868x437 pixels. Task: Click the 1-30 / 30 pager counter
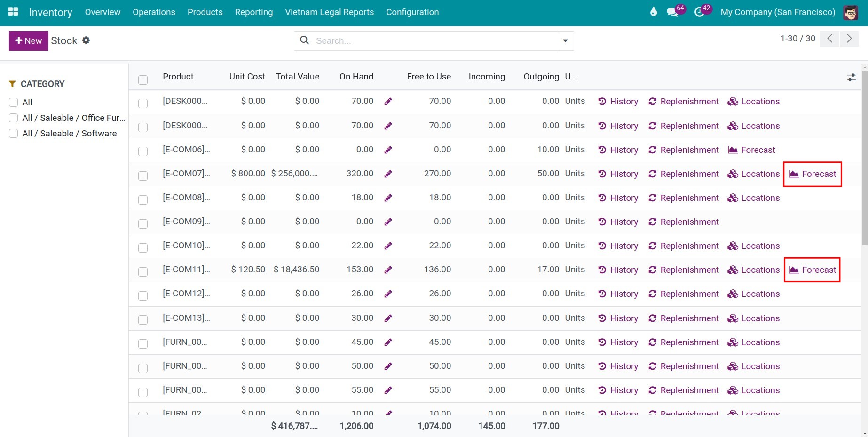pos(798,39)
